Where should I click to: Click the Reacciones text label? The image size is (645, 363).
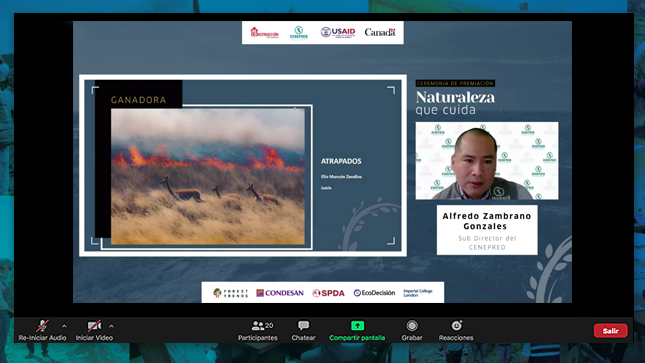456,338
